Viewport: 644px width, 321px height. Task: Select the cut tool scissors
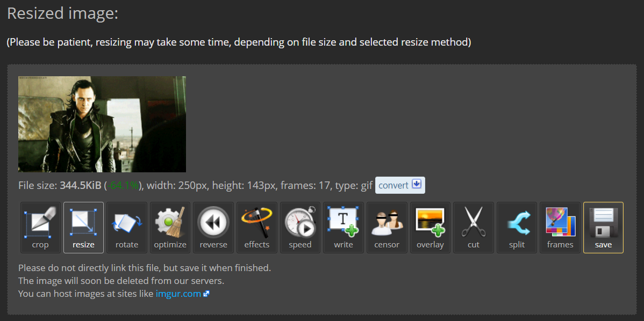[474, 228]
